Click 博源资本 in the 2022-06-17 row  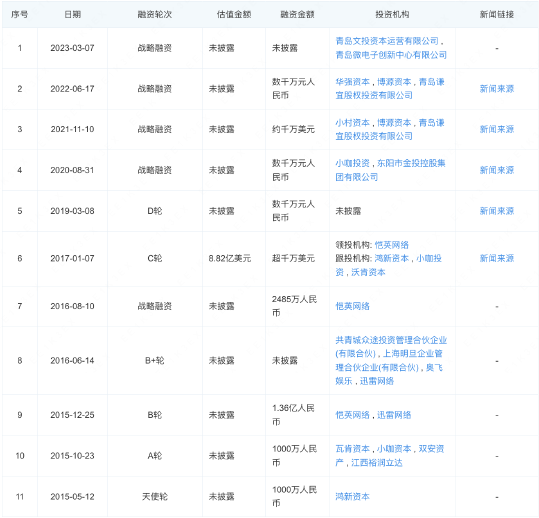tap(394, 82)
